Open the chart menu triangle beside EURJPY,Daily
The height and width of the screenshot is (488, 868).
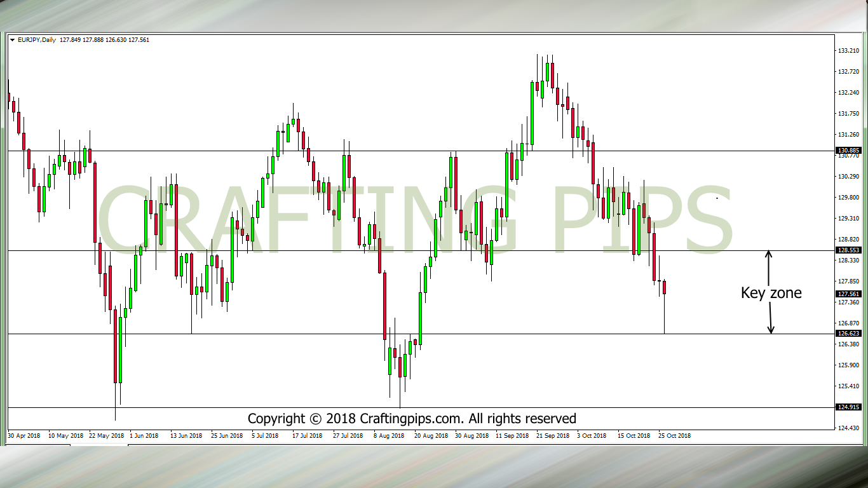click(x=12, y=40)
